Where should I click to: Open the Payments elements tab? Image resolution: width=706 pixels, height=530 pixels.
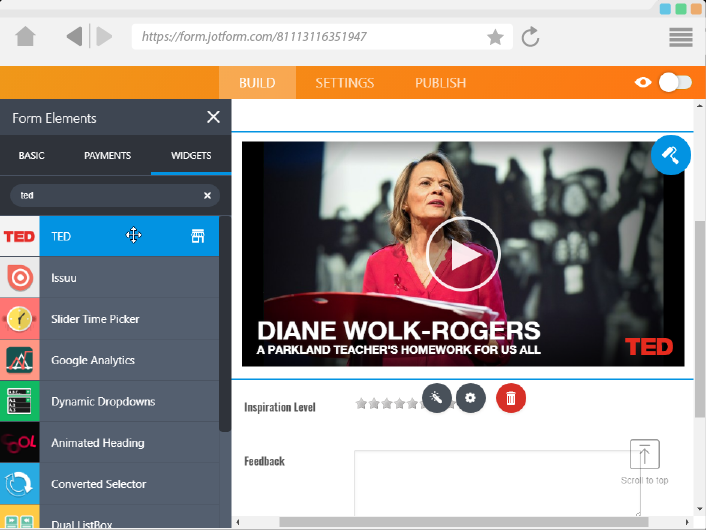click(107, 156)
